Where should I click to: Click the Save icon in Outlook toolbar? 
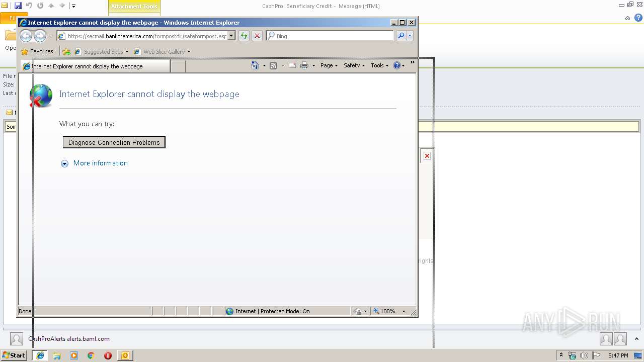point(18,6)
